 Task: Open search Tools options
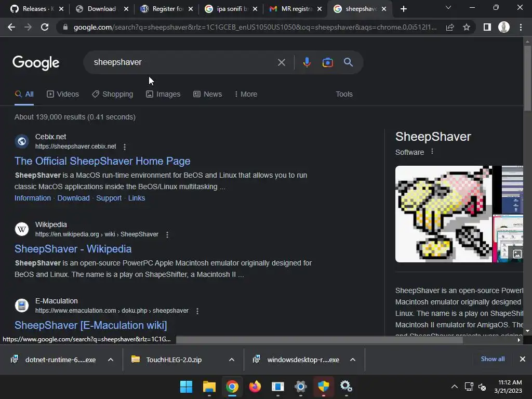(344, 95)
